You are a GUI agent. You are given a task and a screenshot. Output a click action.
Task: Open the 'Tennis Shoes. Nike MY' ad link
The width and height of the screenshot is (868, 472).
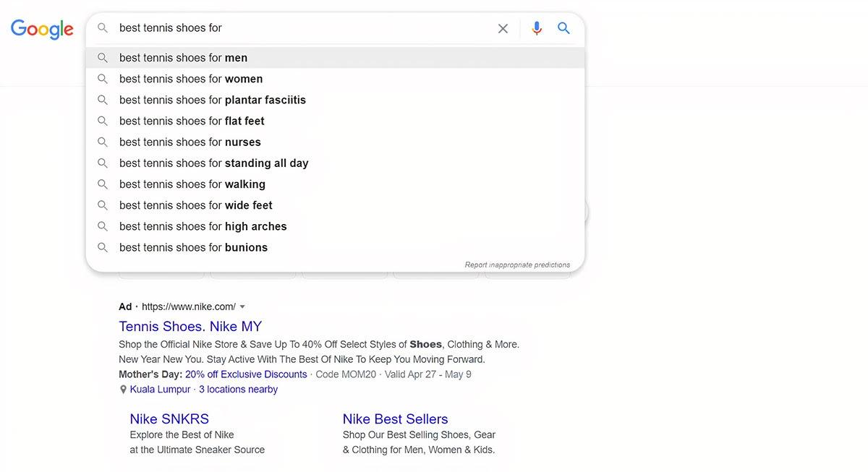[x=190, y=326]
